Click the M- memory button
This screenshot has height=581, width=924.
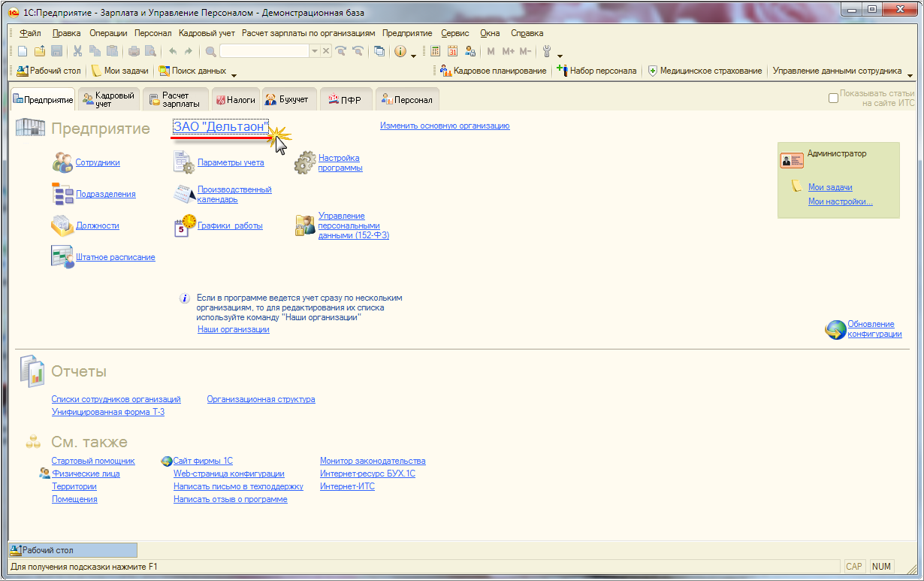[x=526, y=51]
